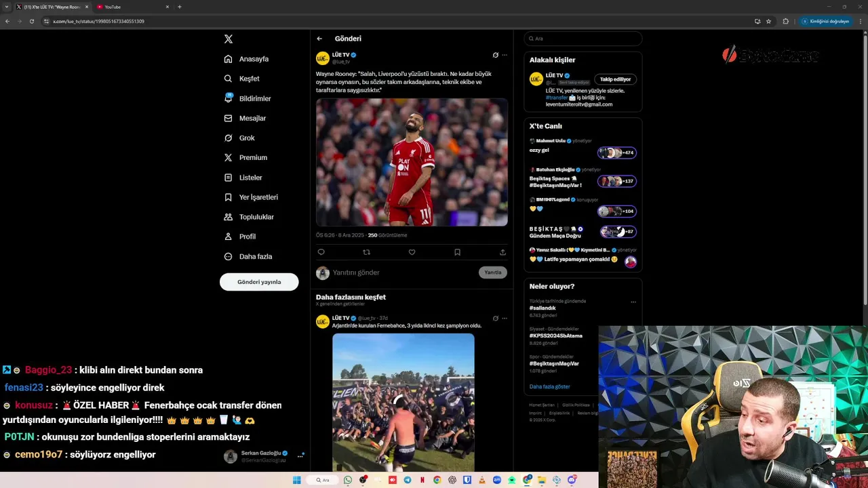The width and height of the screenshot is (868, 488).
Task: Expand Daha fazla menu
Action: [x=248, y=256]
